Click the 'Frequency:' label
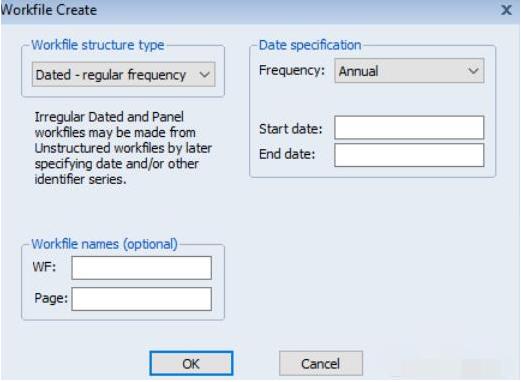Image resolution: width=521 pixels, height=382 pixels. 292,70
